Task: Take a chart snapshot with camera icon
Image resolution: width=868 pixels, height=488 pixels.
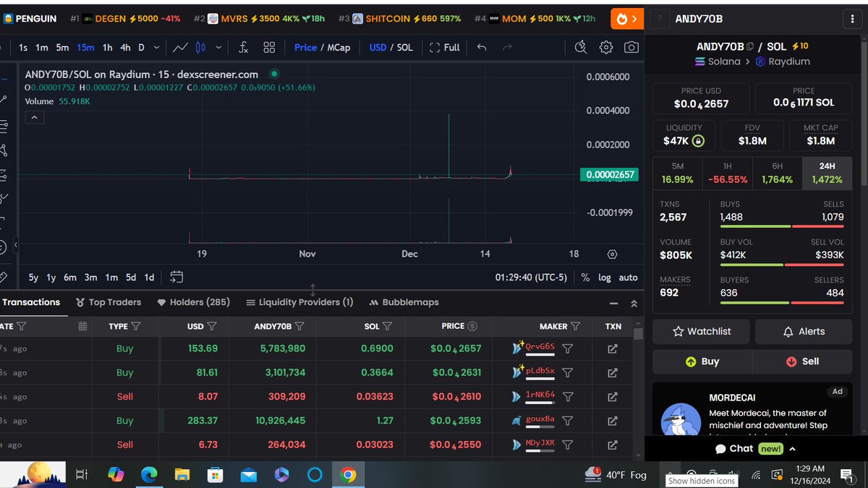Action: point(631,48)
